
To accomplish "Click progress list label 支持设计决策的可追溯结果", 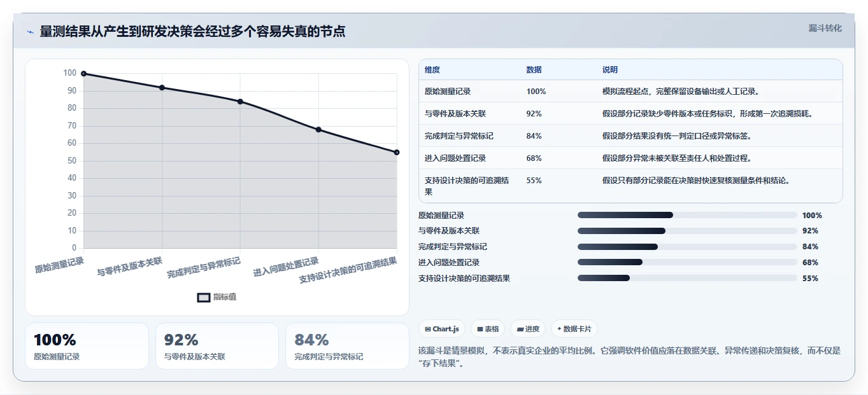I will coord(464,278).
